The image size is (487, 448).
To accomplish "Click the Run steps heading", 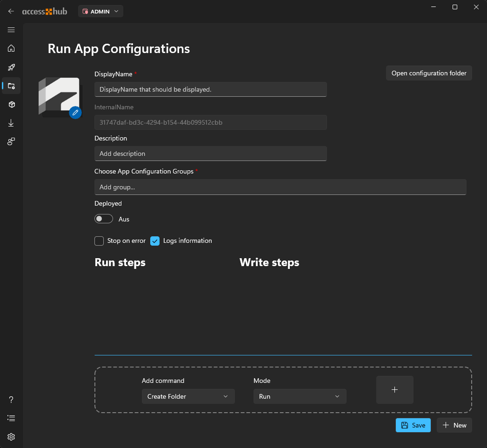I will click(120, 262).
